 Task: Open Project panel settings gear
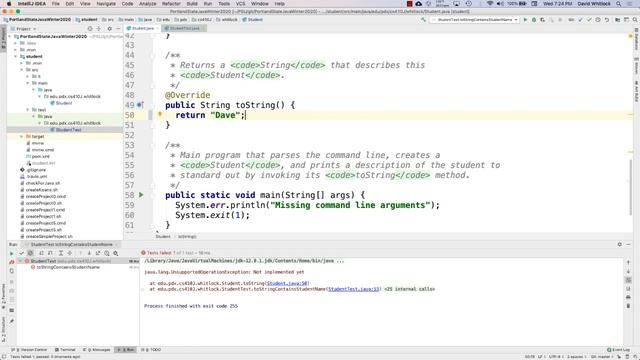109,29
